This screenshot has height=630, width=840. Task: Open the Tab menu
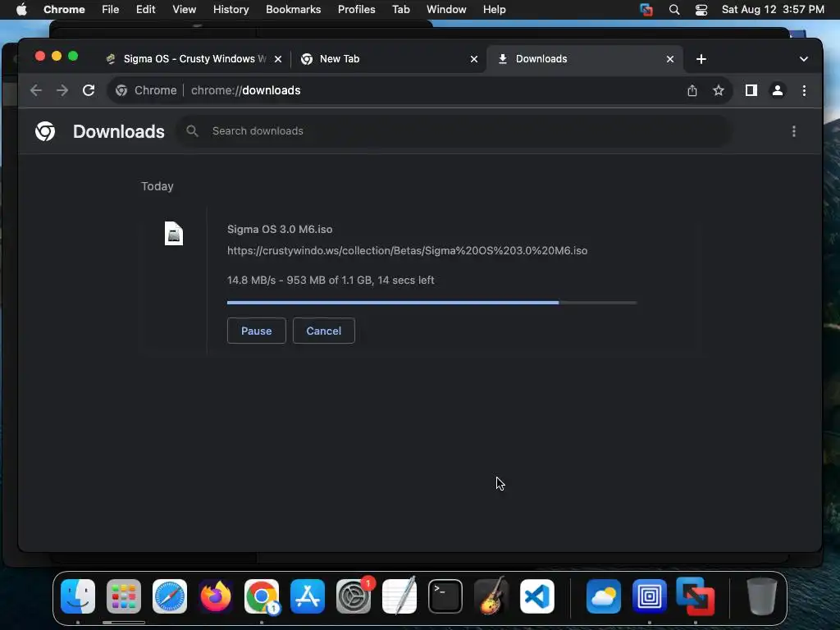click(x=400, y=10)
